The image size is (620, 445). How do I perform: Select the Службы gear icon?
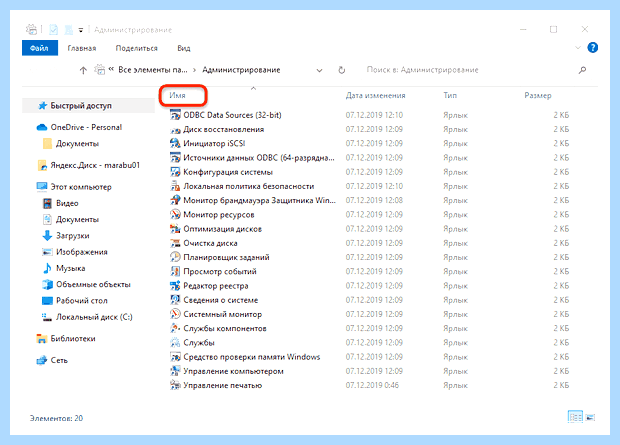tap(175, 343)
